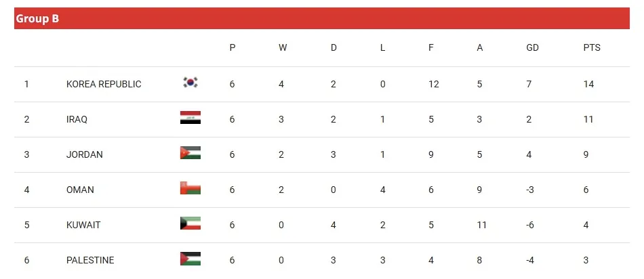
Task: Click the W column header
Action: point(283,47)
